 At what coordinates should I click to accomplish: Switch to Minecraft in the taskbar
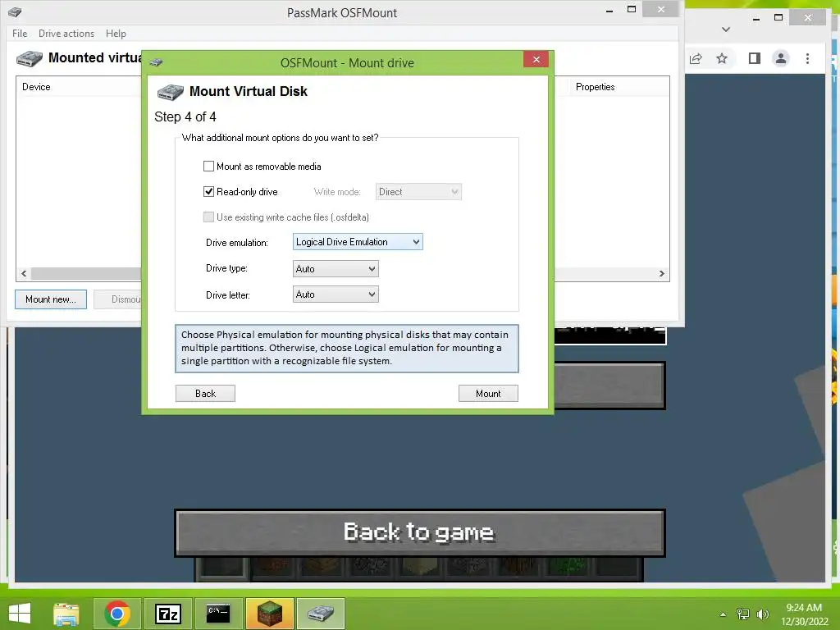[x=269, y=614]
